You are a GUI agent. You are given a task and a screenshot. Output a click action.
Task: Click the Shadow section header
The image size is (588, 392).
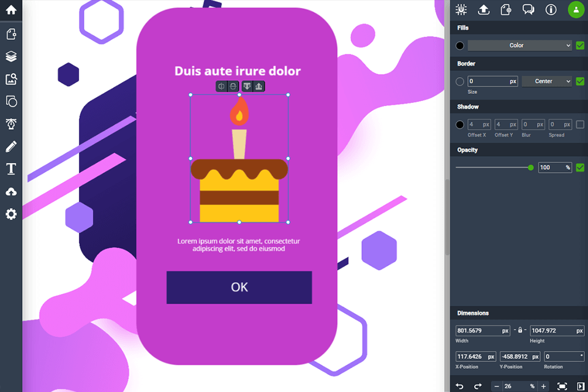pos(519,107)
